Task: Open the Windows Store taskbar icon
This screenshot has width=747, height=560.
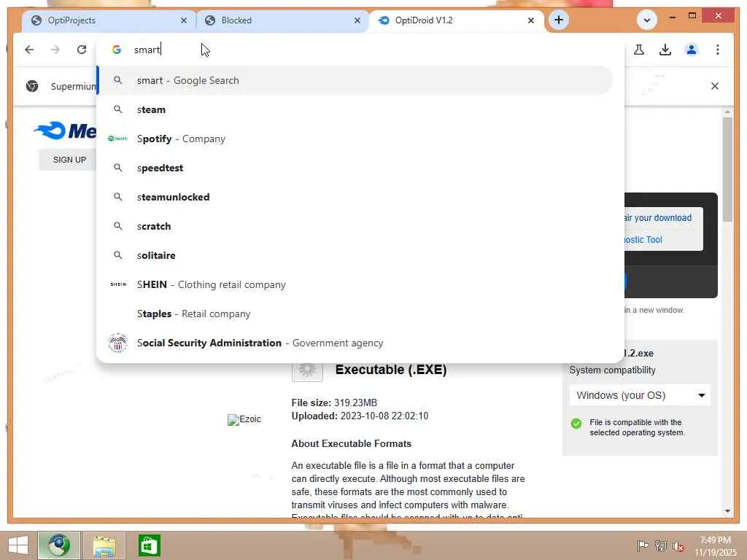Action: pyautogui.click(x=149, y=545)
